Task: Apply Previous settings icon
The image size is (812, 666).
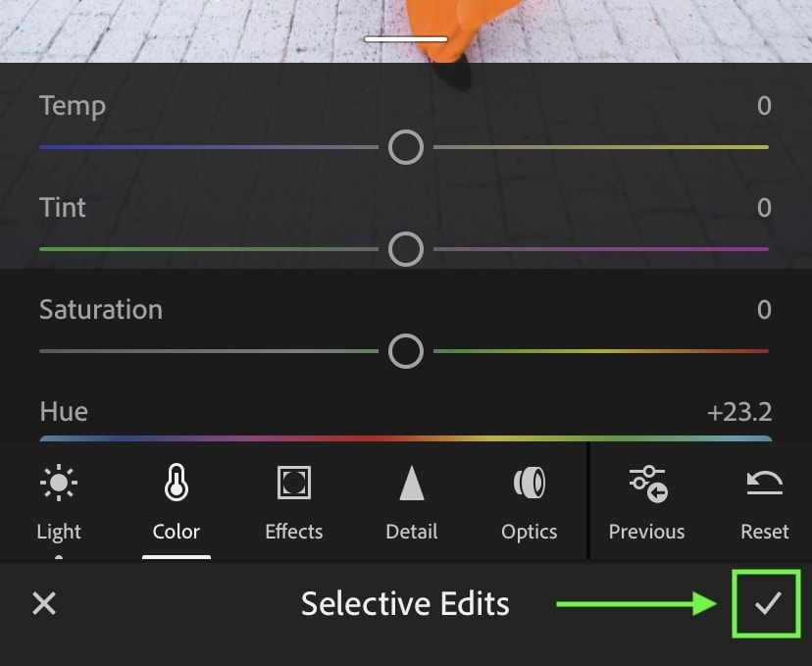Action: [648, 484]
